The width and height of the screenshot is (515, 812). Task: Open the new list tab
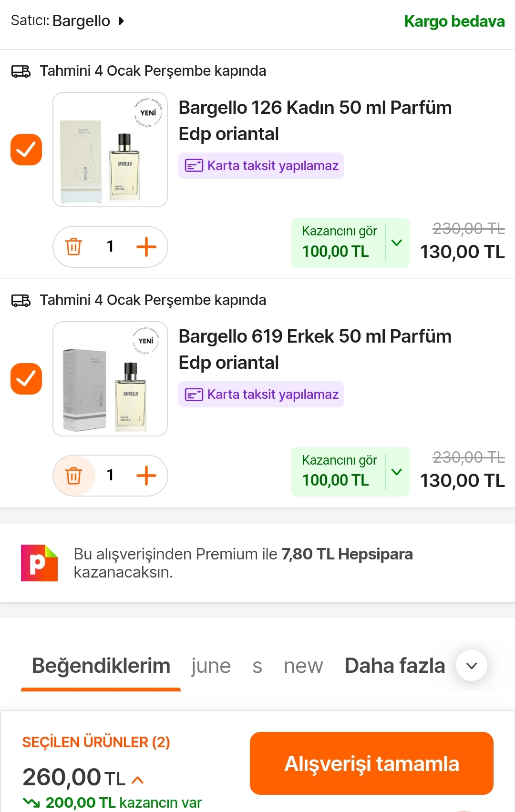pos(303,666)
